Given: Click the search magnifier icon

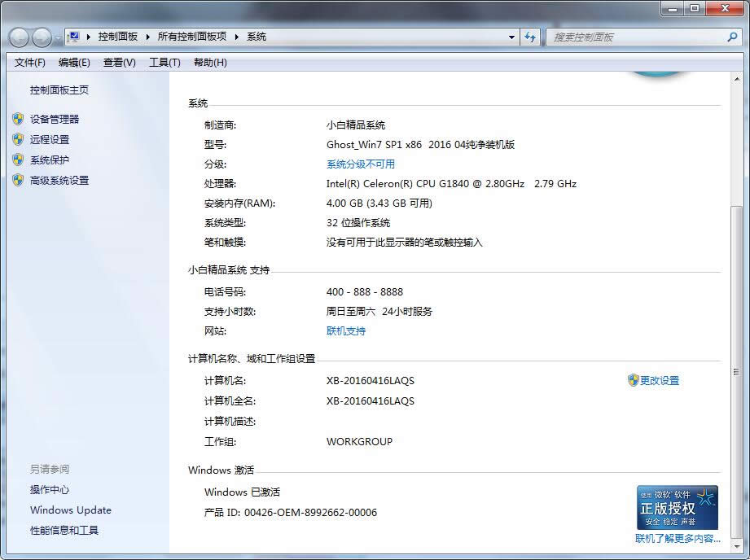Looking at the screenshot, I should pos(732,37).
